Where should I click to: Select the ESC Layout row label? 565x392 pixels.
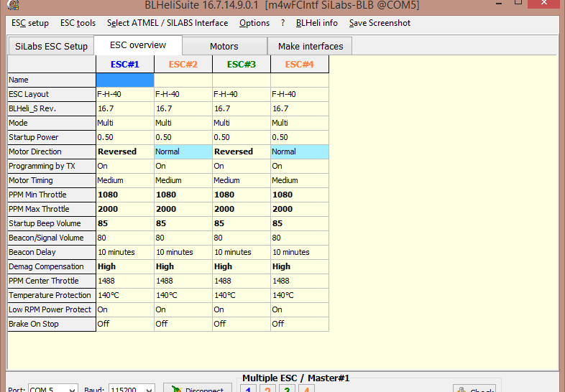pos(52,94)
